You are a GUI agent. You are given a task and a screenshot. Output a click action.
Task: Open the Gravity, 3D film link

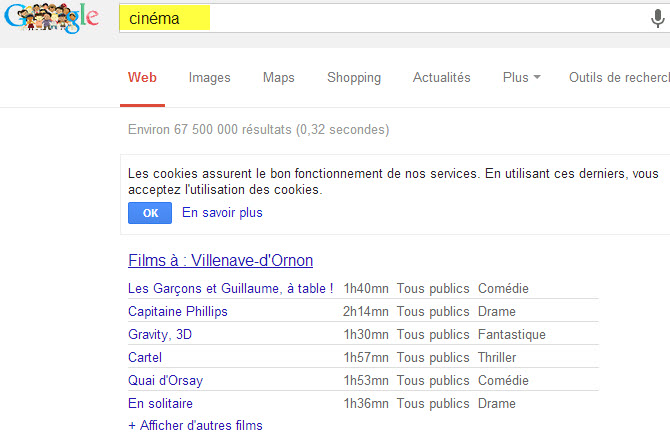tap(160, 334)
